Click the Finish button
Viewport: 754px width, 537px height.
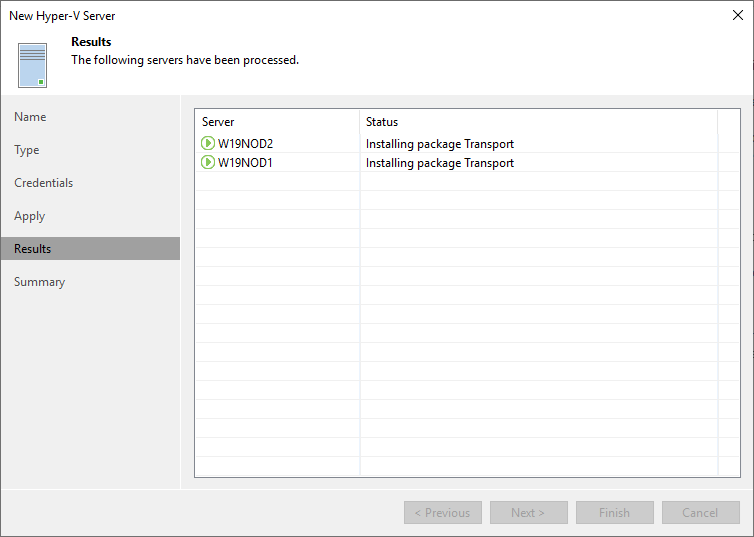[x=615, y=512]
